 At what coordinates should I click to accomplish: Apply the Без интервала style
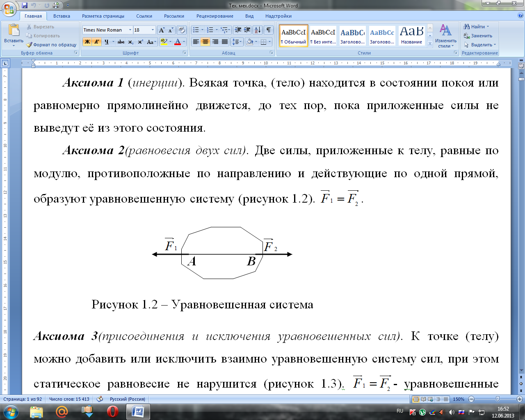[x=323, y=36]
